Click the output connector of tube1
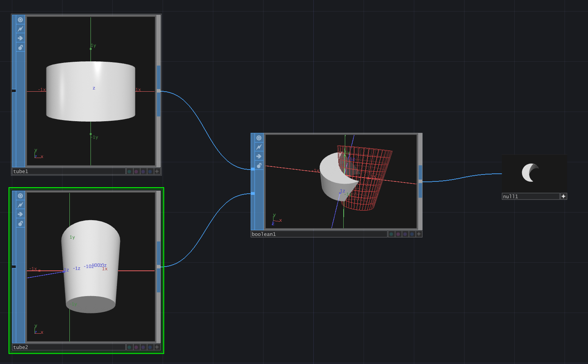Image resolution: width=588 pixels, height=364 pixels. (x=158, y=91)
